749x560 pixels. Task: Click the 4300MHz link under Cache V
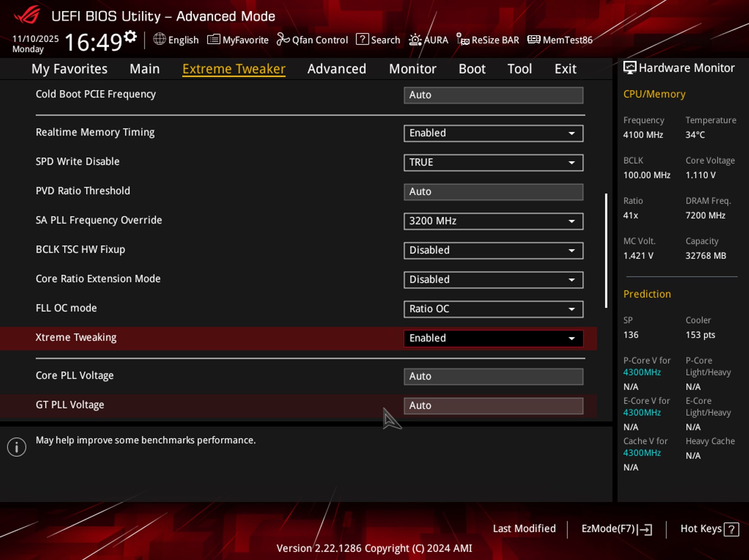click(x=642, y=453)
